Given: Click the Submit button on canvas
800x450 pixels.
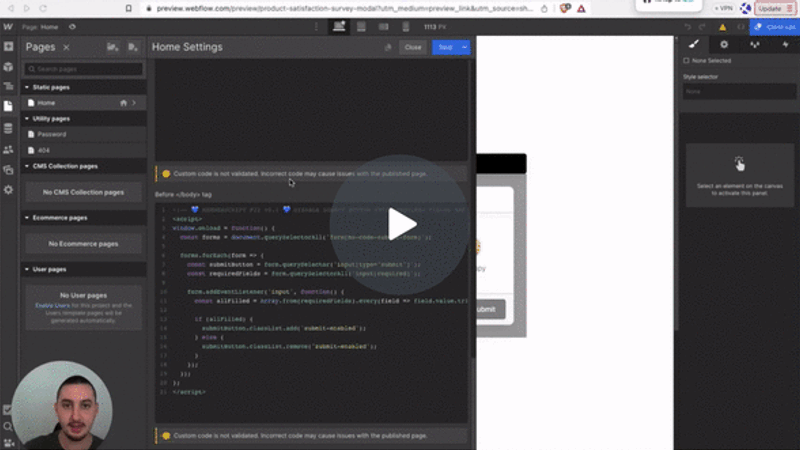Looking at the screenshot, I should [491, 309].
